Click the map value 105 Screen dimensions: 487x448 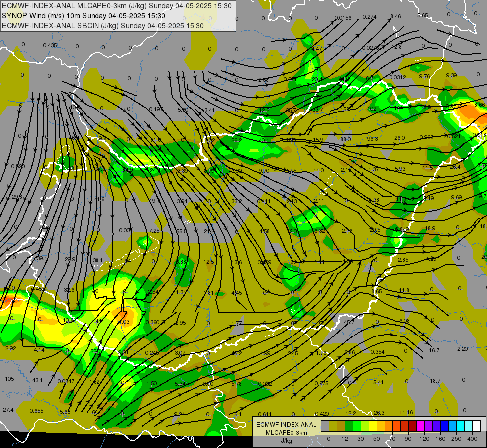(9, 379)
